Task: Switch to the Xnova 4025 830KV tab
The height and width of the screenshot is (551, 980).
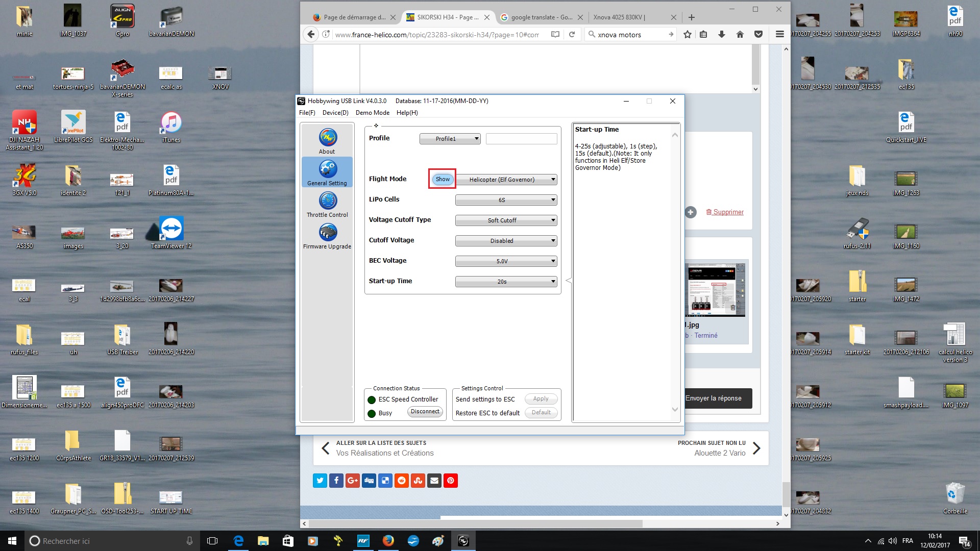Action: (634, 17)
